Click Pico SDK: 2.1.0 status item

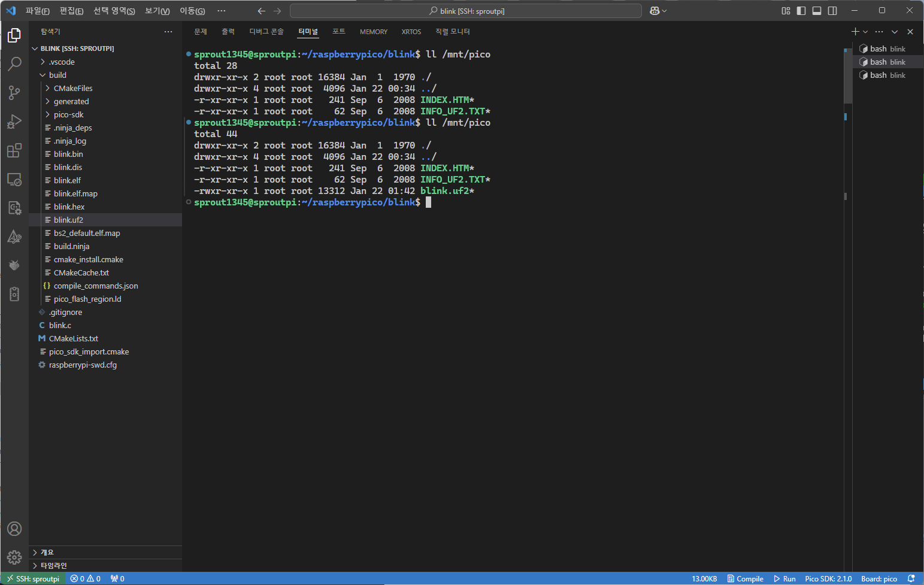[x=828, y=578]
